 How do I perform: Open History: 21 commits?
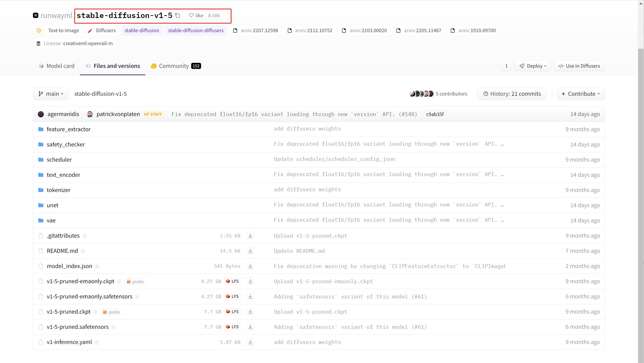coord(512,94)
